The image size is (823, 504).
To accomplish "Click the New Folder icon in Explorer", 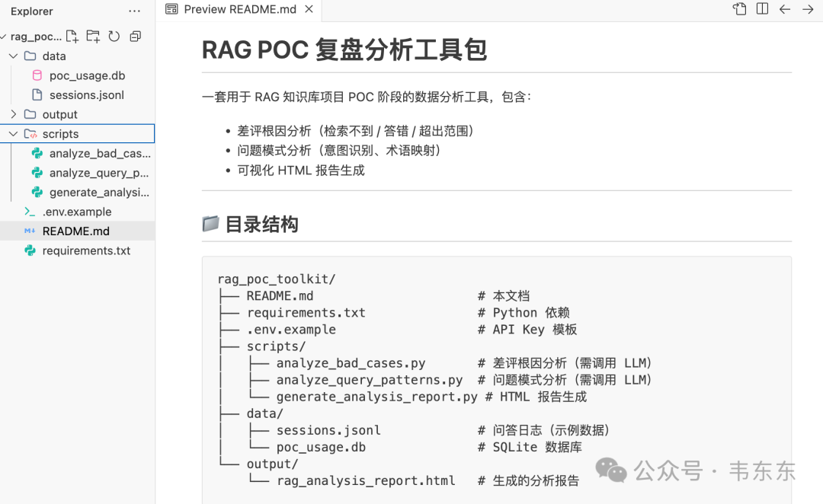I will [93, 37].
